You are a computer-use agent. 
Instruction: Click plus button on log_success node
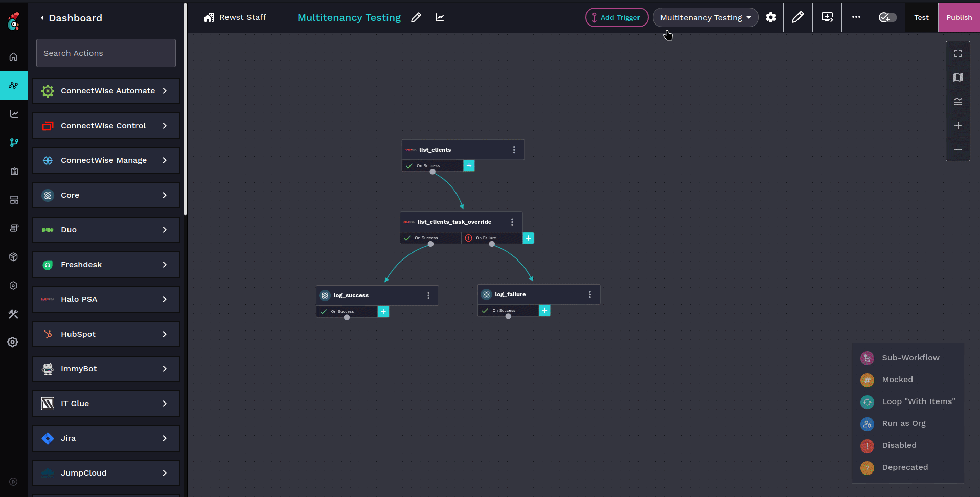click(383, 312)
